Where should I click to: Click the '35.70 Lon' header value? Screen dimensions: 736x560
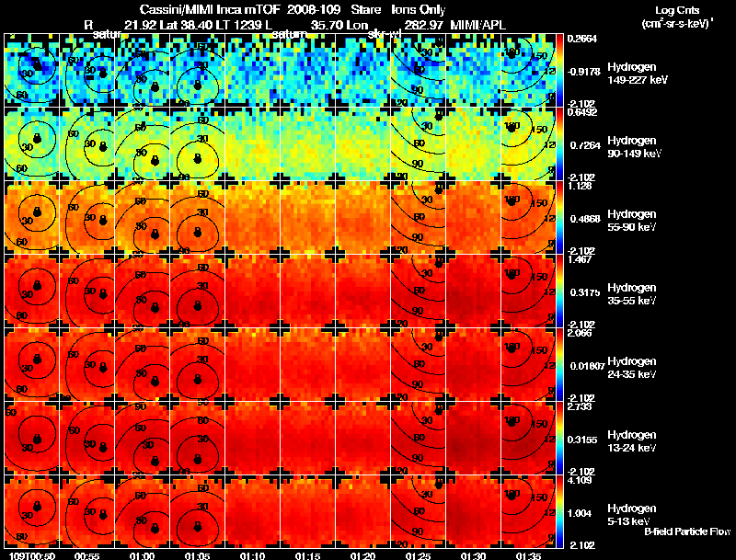[339, 25]
